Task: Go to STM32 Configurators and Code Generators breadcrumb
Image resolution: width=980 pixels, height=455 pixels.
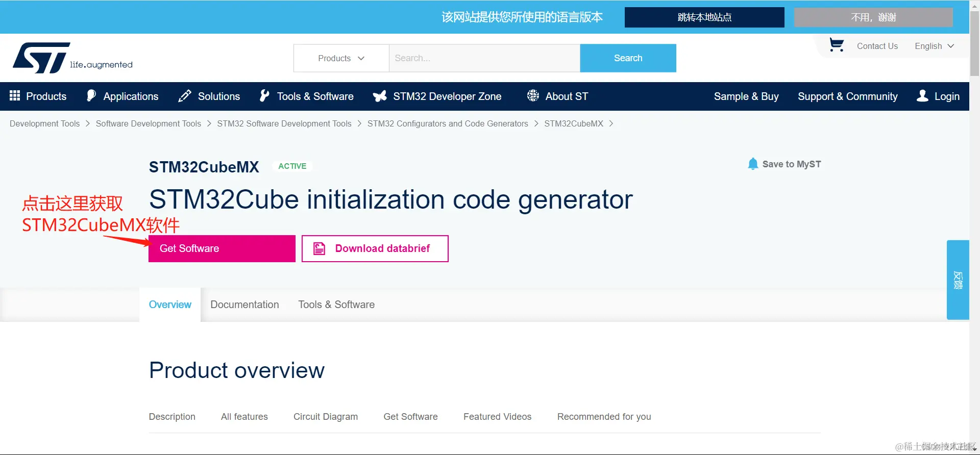Action: [x=448, y=123]
